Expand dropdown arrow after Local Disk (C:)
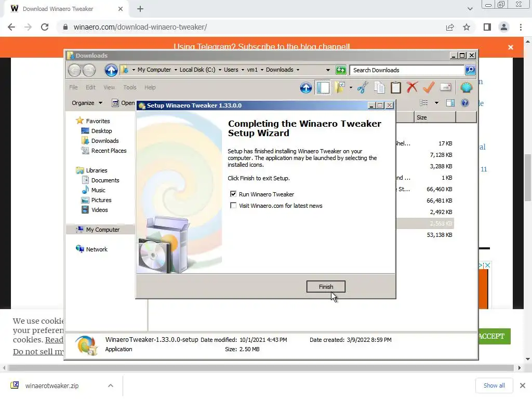Image resolution: width=532 pixels, height=399 pixels. [220, 70]
